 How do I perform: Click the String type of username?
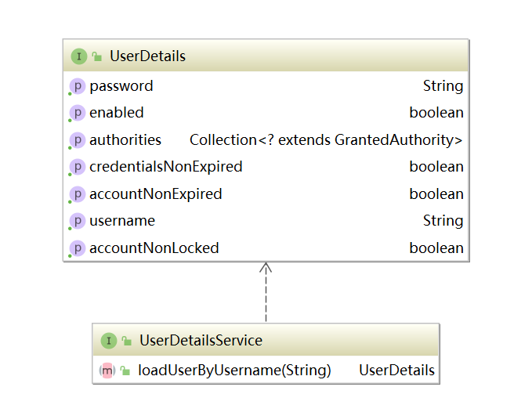coord(443,221)
